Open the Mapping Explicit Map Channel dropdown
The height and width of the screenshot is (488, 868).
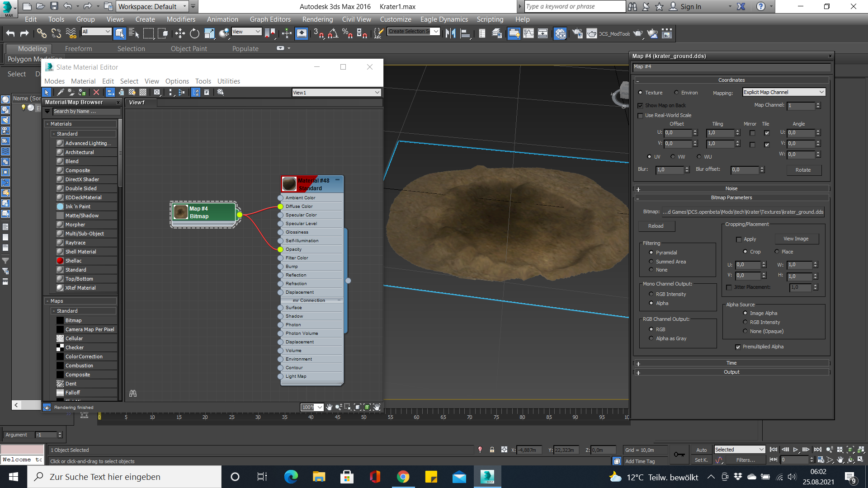pyautogui.click(x=784, y=92)
